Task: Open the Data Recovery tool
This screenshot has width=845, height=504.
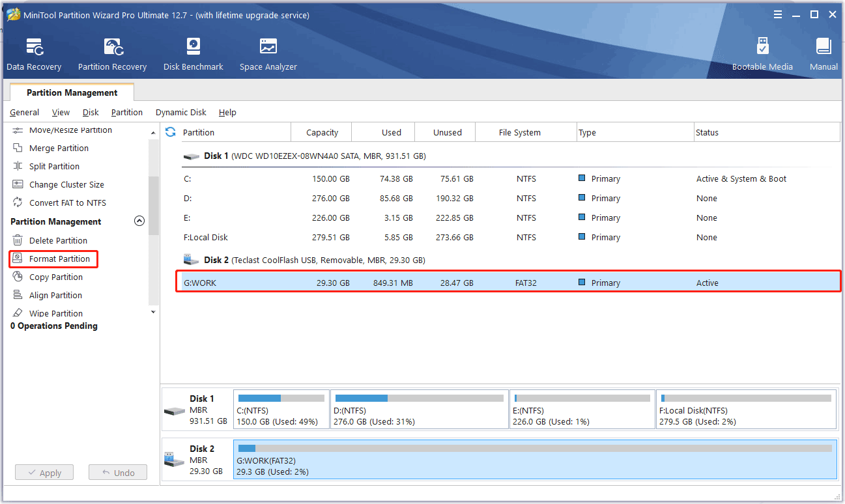Action: (x=34, y=55)
